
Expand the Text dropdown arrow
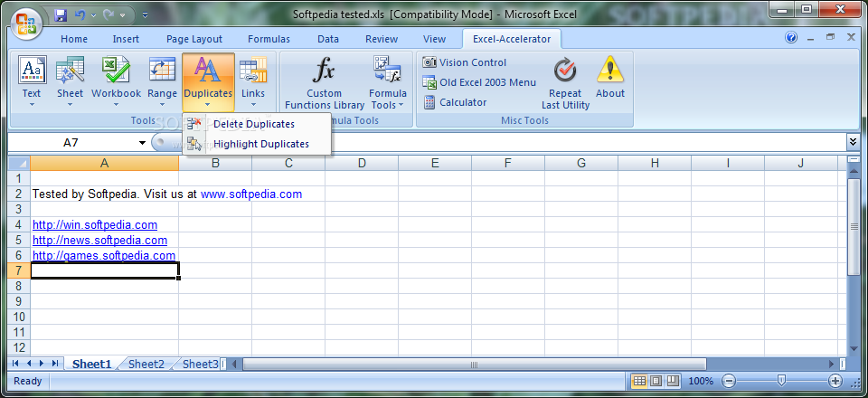(x=32, y=105)
